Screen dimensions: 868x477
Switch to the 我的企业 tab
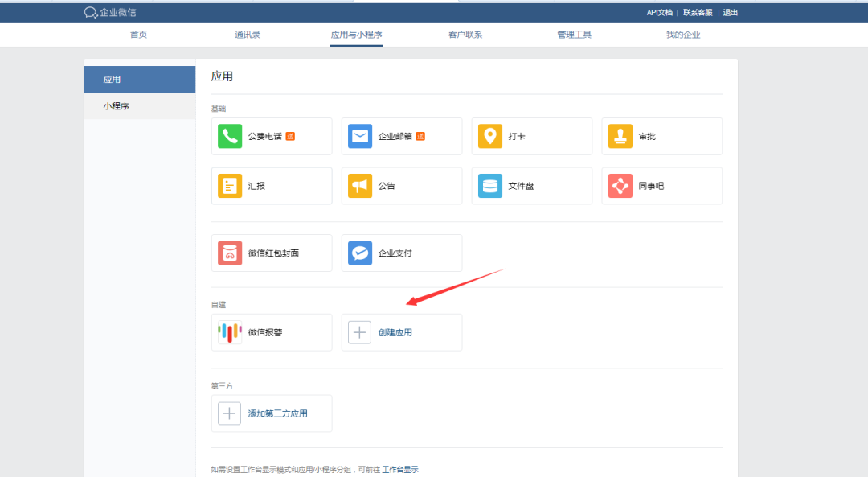tap(683, 35)
